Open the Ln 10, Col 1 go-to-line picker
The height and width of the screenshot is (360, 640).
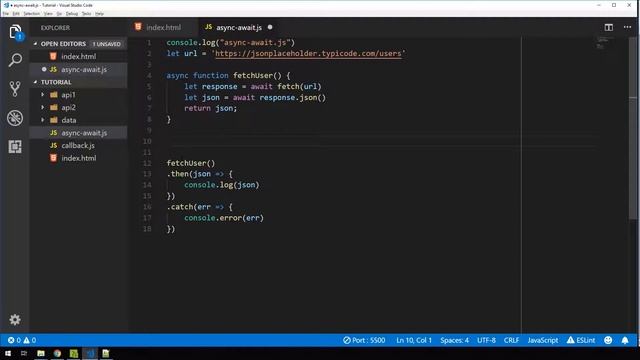click(414, 340)
